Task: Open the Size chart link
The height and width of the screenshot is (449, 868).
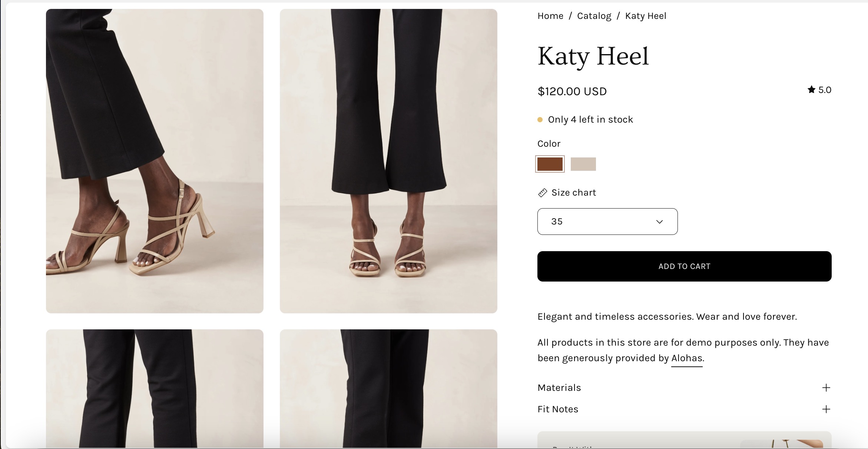Action: coord(574,193)
